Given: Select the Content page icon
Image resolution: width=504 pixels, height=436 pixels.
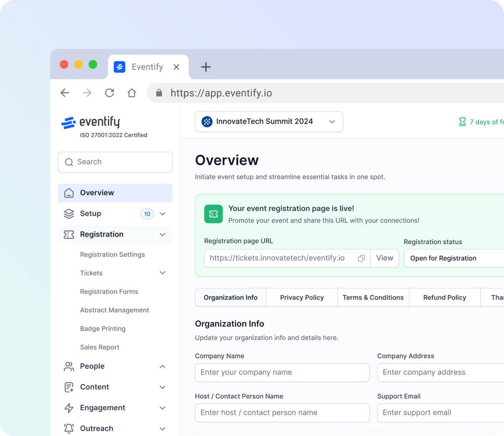Looking at the screenshot, I should pyautogui.click(x=68, y=387).
